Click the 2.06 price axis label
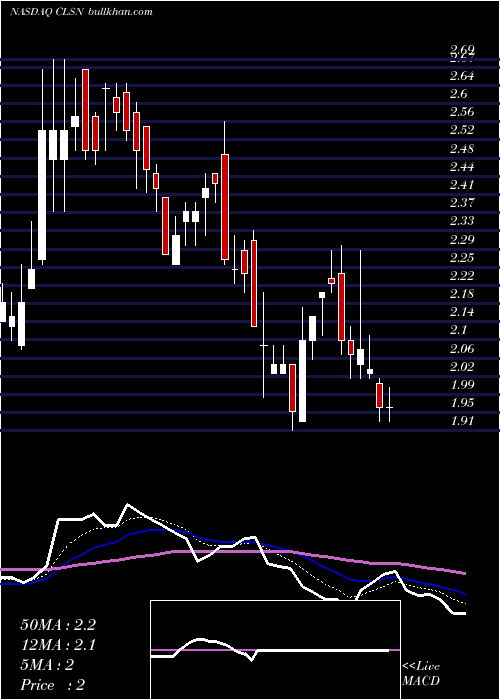This screenshot has width=500, height=700. tap(462, 349)
